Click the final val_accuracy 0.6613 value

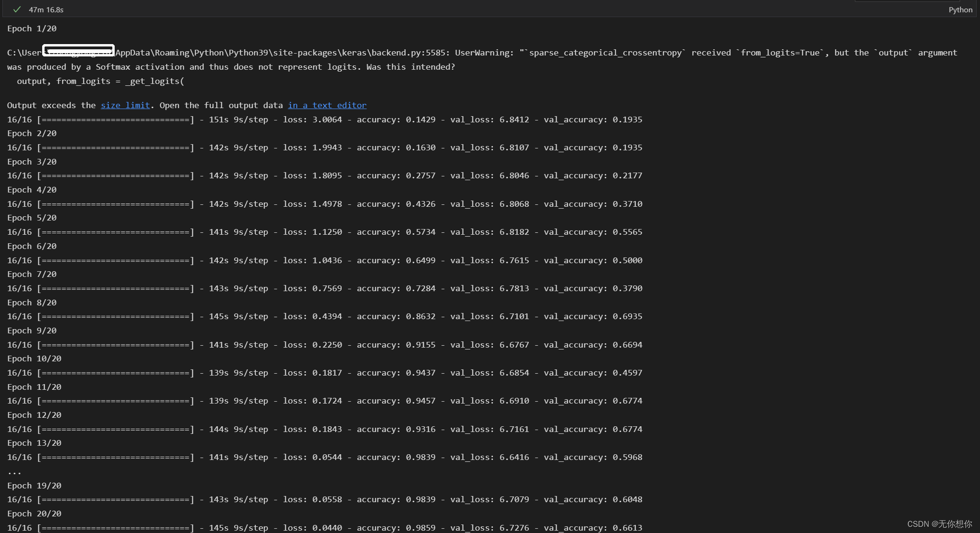pyautogui.click(x=627, y=528)
